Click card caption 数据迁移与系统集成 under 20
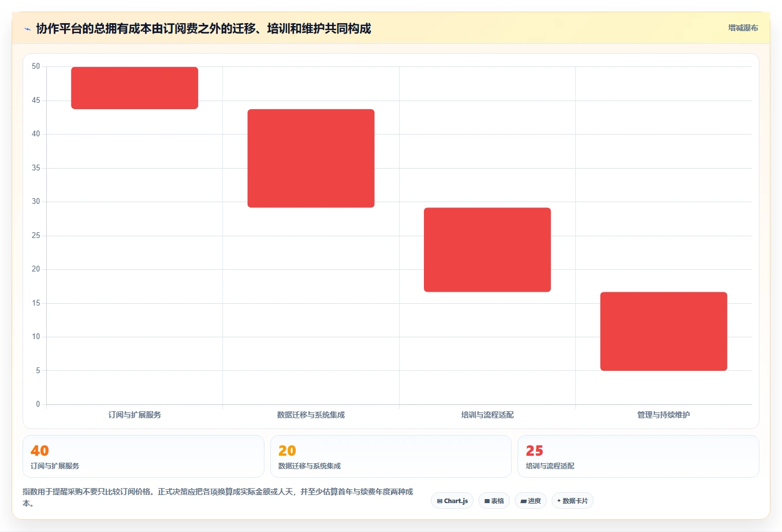The height and width of the screenshot is (532, 782). point(310,466)
